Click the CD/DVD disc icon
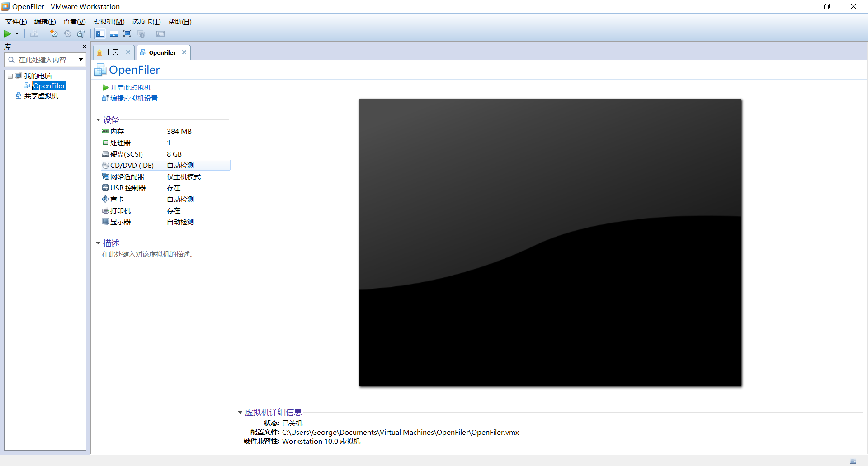This screenshot has height=466, width=868. [106, 165]
